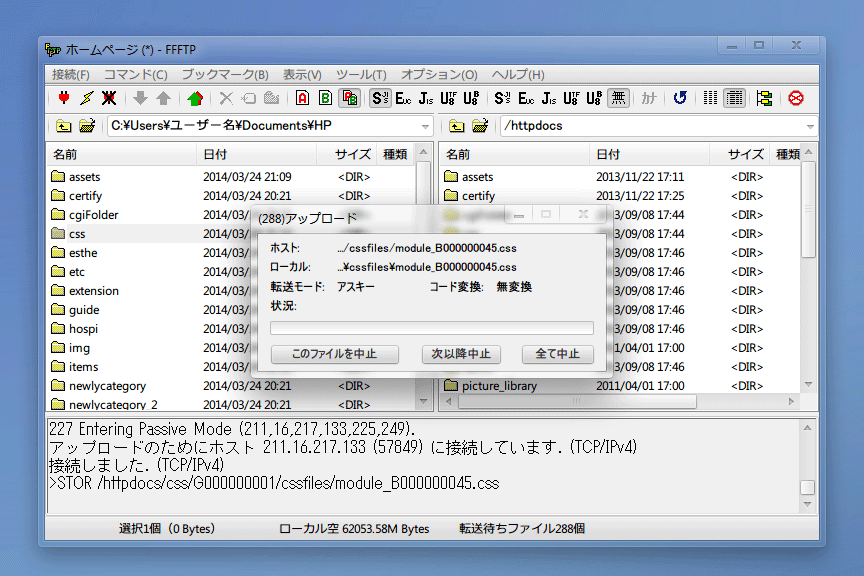Image resolution: width=864 pixels, height=576 pixels.
Task: Click the このファイルを中止 button
Action: pos(335,354)
